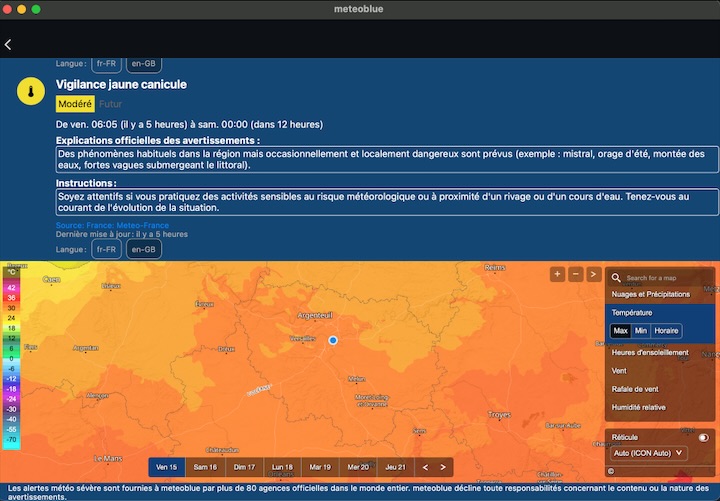This screenshot has height=501, width=720.
Task: Select the Sam 16 day tab
Action: pos(206,467)
